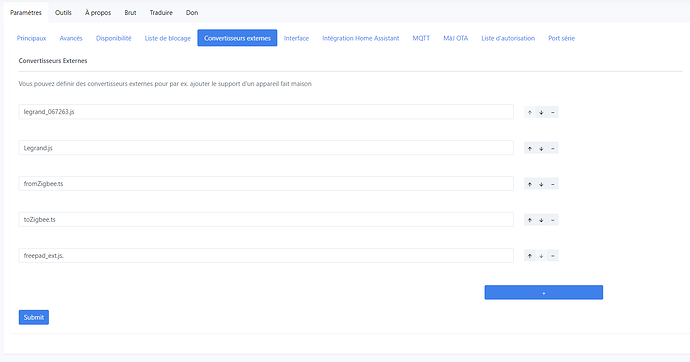Remove the legrand_067263.js converter entry

coord(553,112)
